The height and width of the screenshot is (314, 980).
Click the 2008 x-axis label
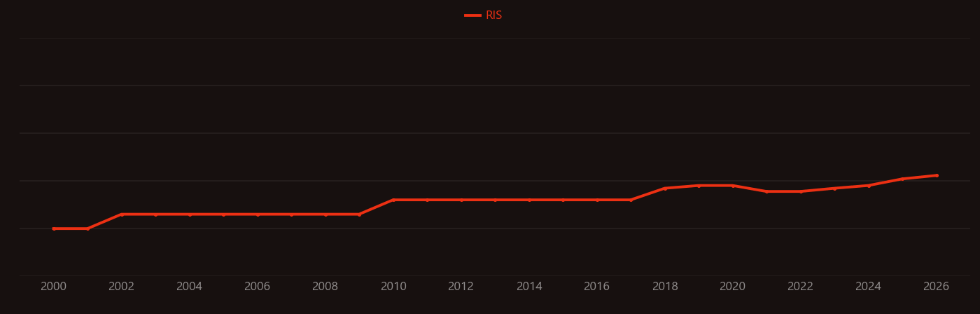(325, 287)
